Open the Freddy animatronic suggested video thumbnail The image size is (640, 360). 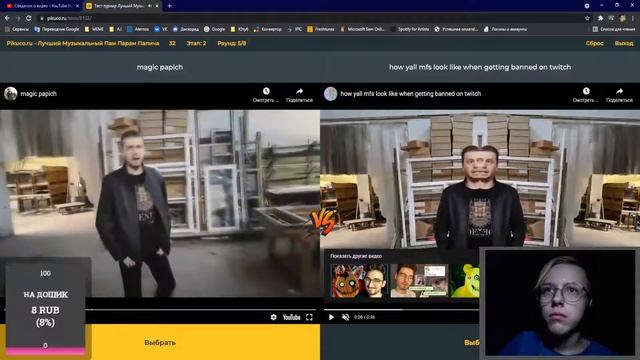tap(359, 280)
